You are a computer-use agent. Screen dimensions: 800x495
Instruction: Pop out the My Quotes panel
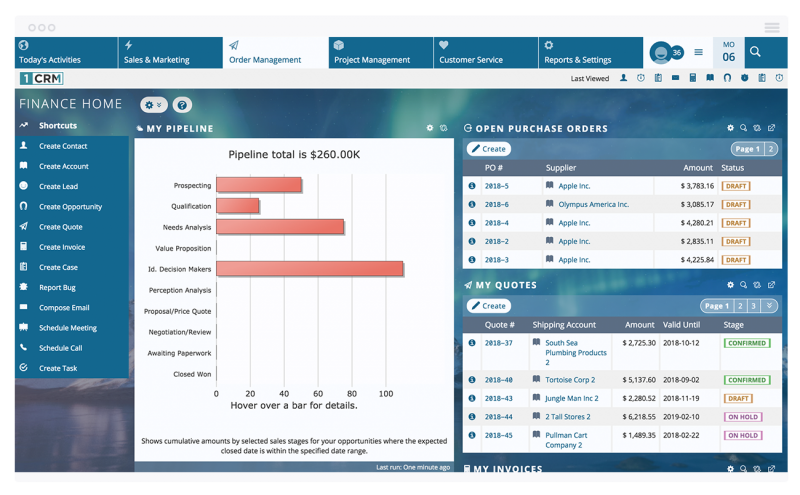(x=772, y=285)
